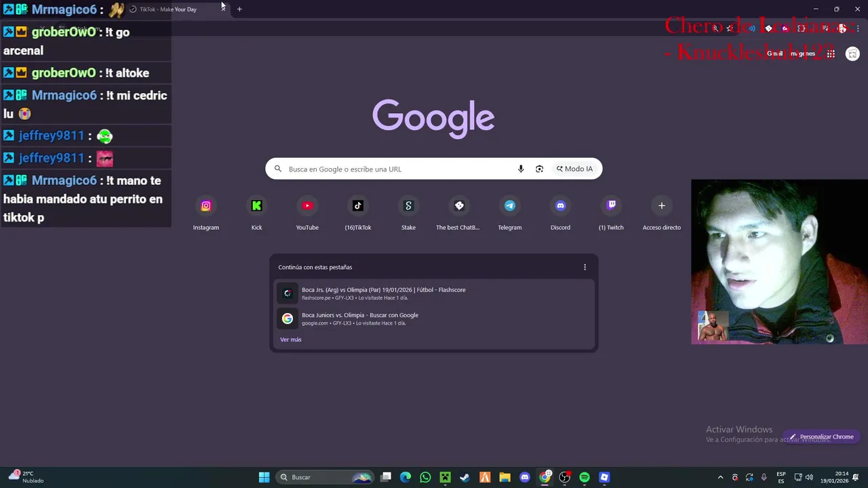Image resolution: width=868 pixels, height=488 pixels.
Task: Open WhatsApp from the taskbar
Action: coord(425,477)
